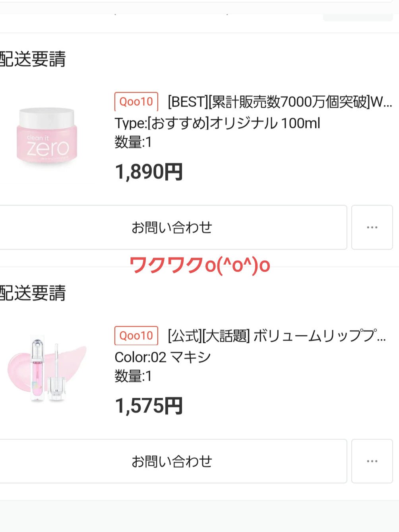Viewport: 399px width, 532px height.
Task: Click the first 配送要請 status heading
Action: click(x=33, y=59)
